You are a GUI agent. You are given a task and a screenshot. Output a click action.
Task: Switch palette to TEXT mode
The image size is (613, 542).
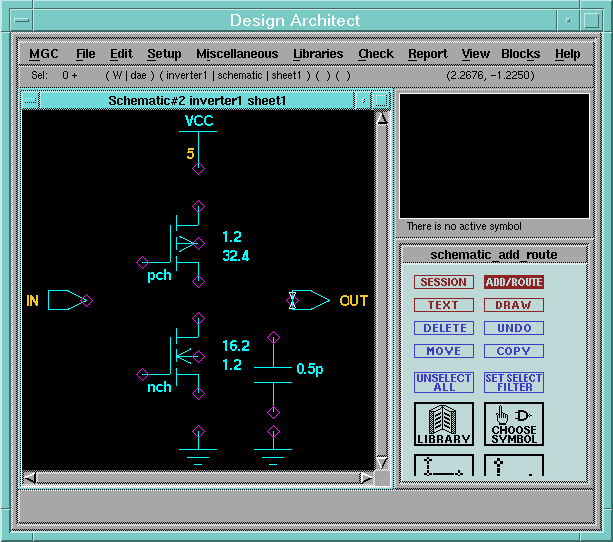(443, 305)
